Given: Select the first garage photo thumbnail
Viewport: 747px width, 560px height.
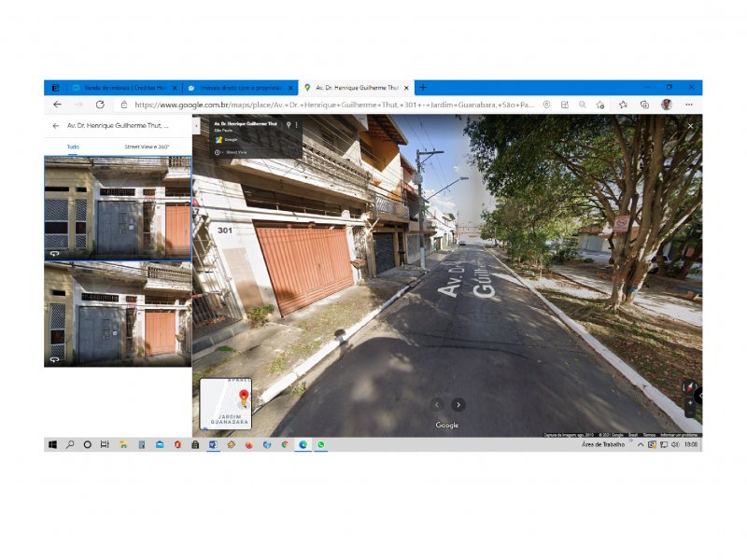Looking at the screenshot, I should tap(119, 208).
